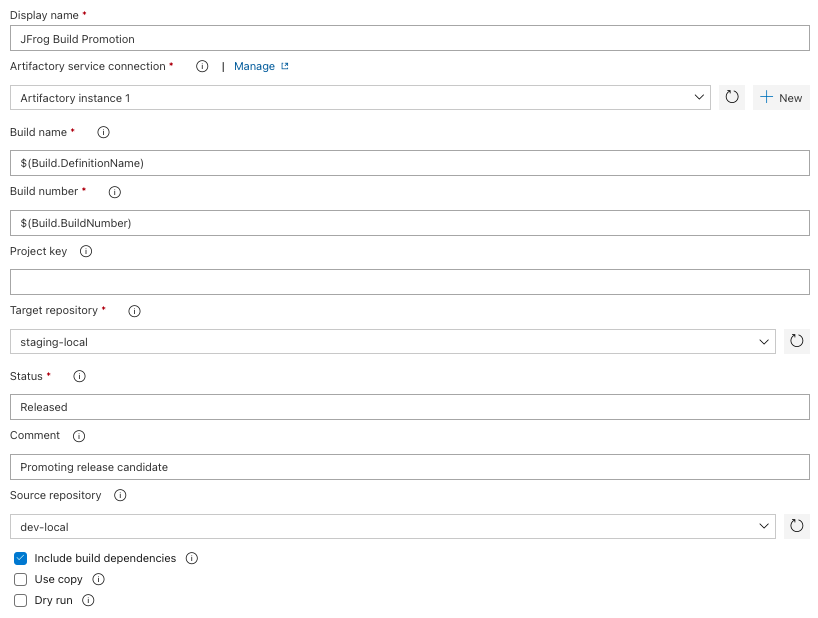Click the info icon beside Status
Viewport: 818px width, 618px height.
click(x=79, y=376)
